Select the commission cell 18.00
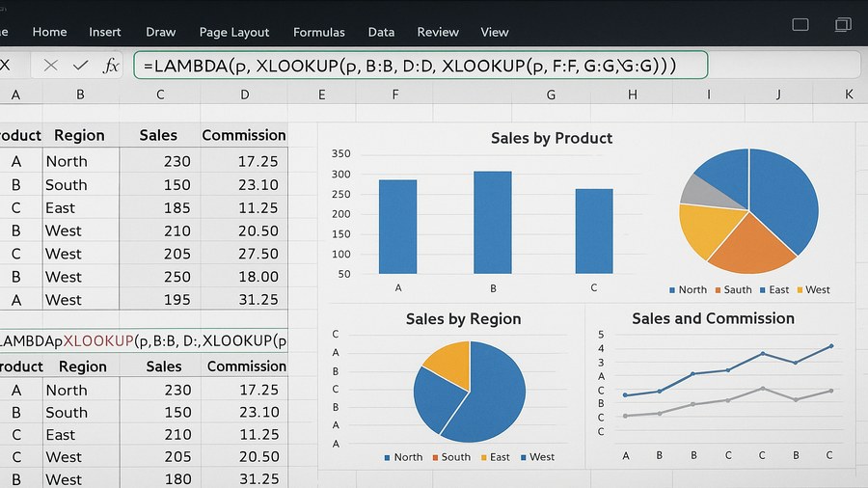 pos(244,277)
